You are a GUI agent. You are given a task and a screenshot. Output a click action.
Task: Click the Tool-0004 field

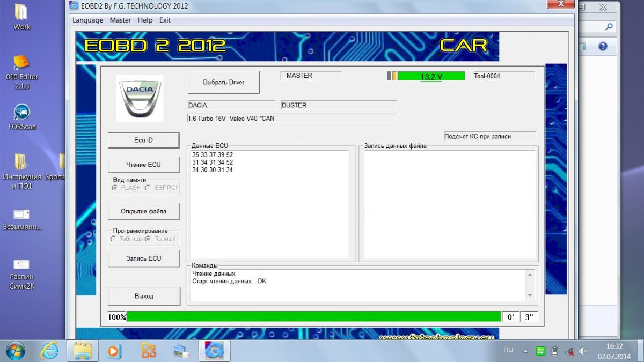(504, 76)
